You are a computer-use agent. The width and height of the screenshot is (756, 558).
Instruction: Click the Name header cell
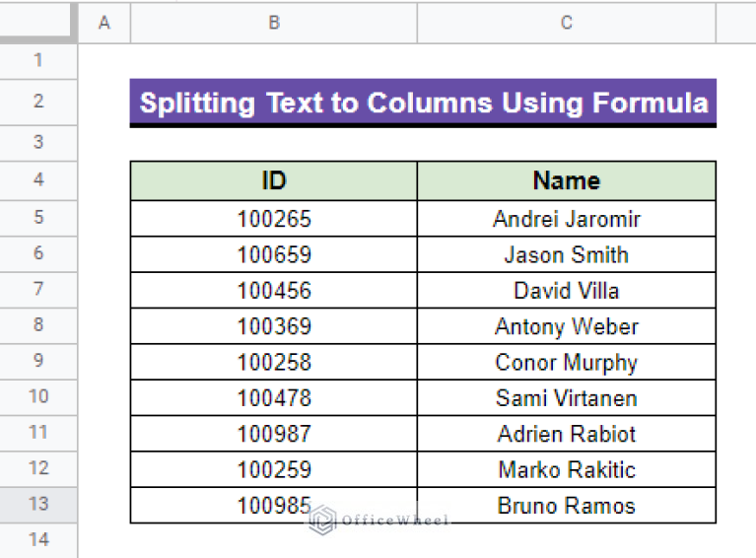[x=566, y=180]
